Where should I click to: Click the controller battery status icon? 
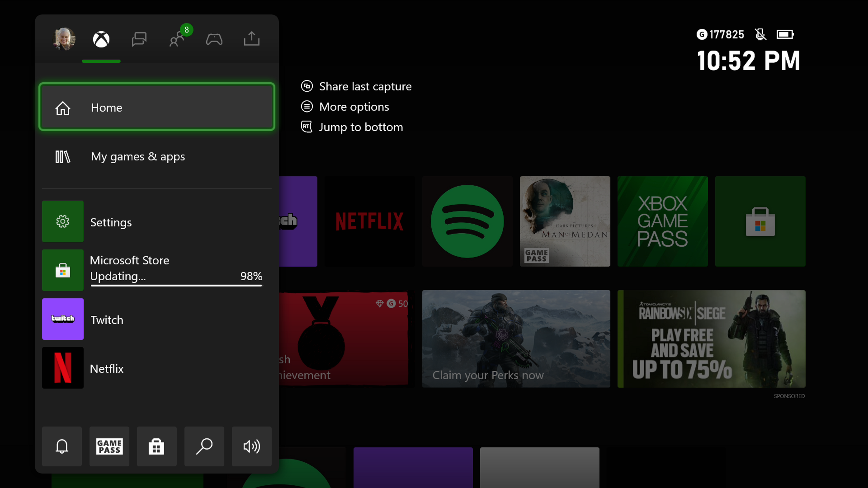[x=785, y=34]
